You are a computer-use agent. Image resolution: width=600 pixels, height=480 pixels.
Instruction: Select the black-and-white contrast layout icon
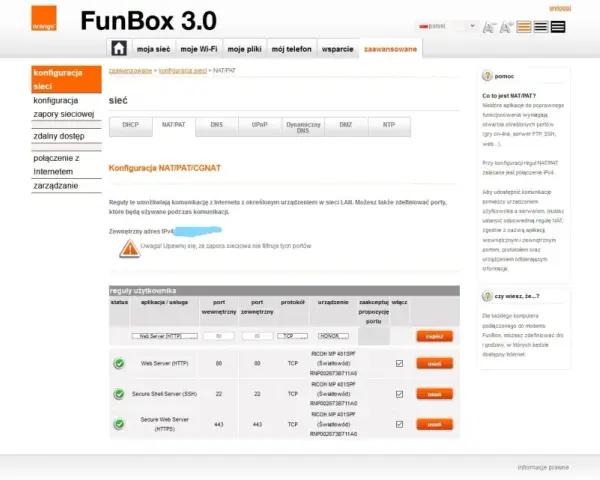(x=541, y=27)
